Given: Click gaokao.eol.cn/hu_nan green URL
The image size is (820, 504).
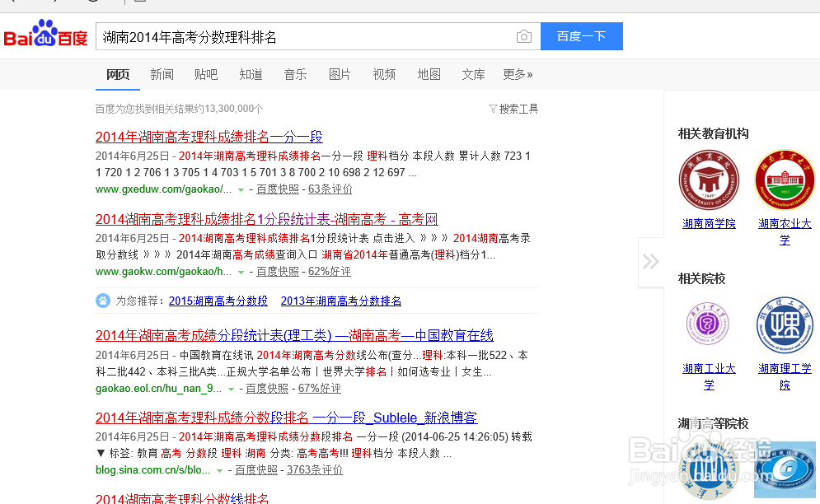Looking at the screenshot, I should pyautogui.click(x=158, y=389).
